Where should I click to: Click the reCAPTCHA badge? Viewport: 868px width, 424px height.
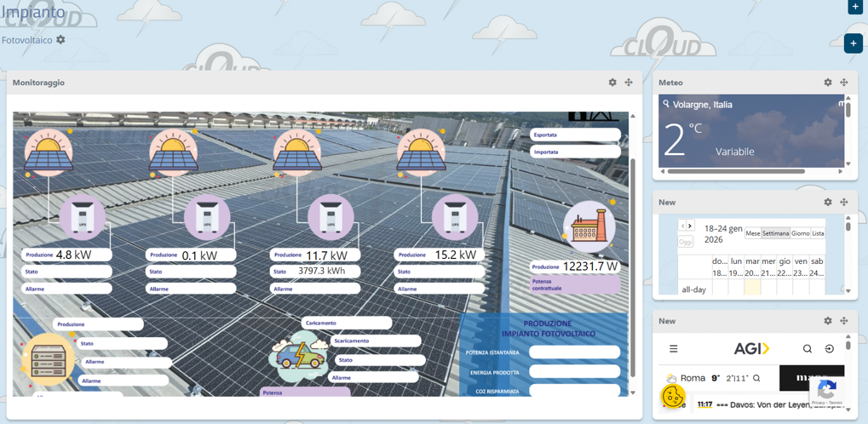click(827, 392)
